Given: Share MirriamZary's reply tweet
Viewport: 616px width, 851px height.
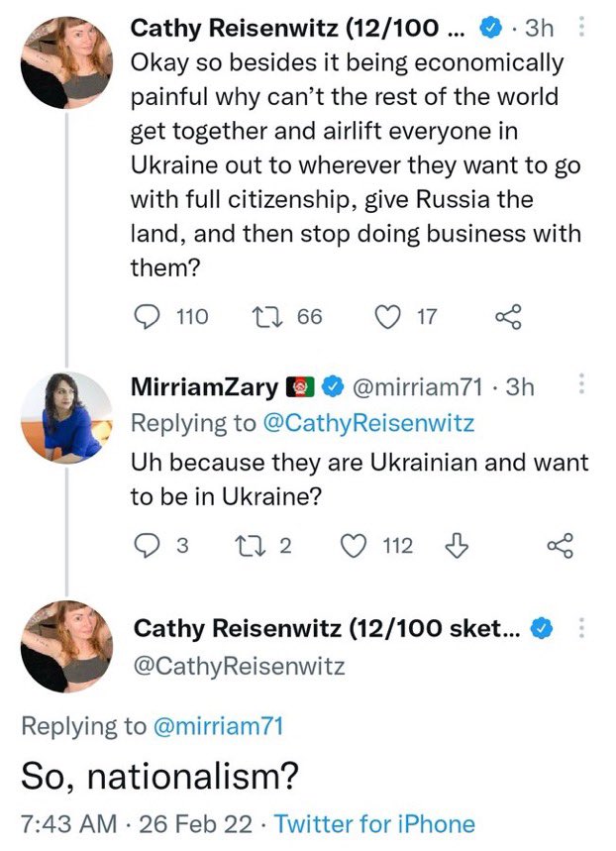Looking at the screenshot, I should coord(560,545).
